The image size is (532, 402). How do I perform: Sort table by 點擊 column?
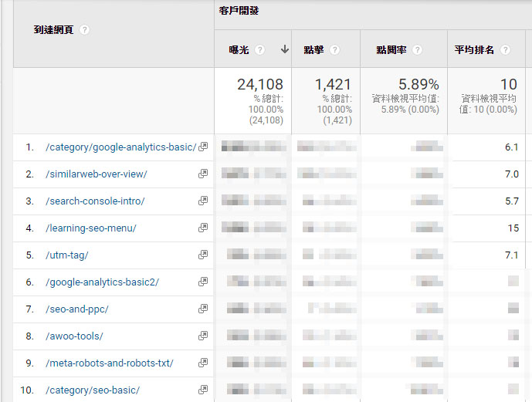[x=313, y=50]
